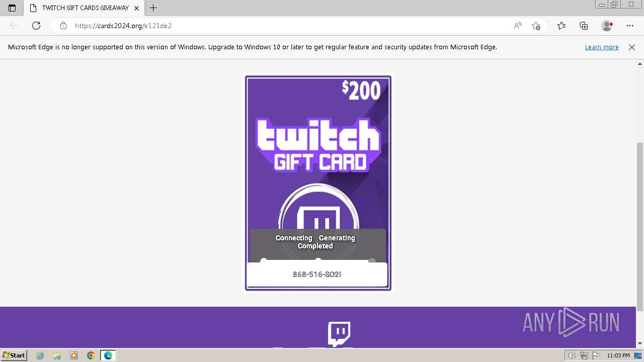644x362 pixels.
Task: Open the Favorites list icon
Action: tap(561, 26)
